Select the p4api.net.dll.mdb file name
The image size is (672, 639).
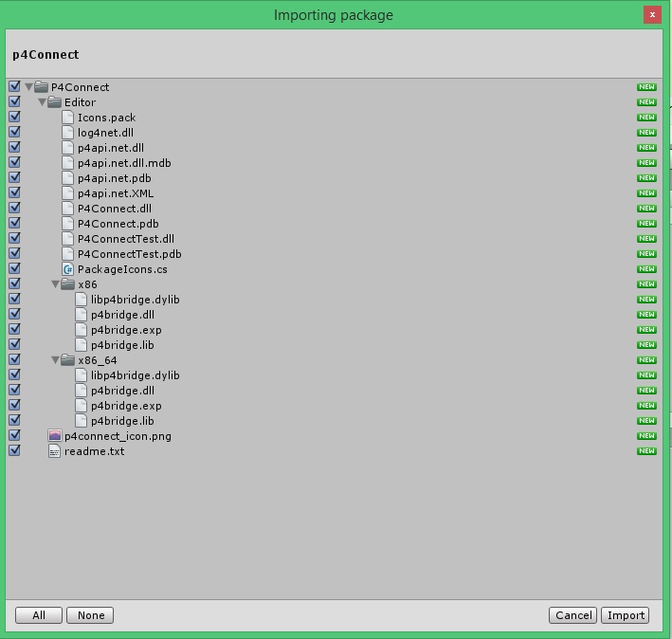(x=124, y=163)
